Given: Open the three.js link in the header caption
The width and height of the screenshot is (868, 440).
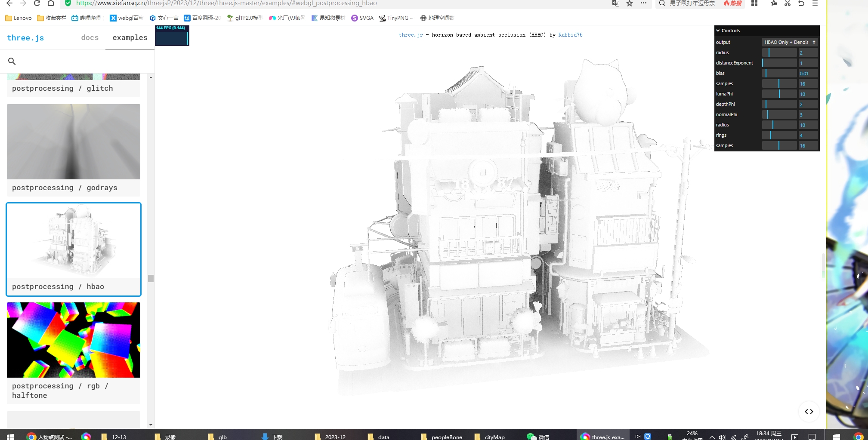Looking at the screenshot, I should (411, 35).
